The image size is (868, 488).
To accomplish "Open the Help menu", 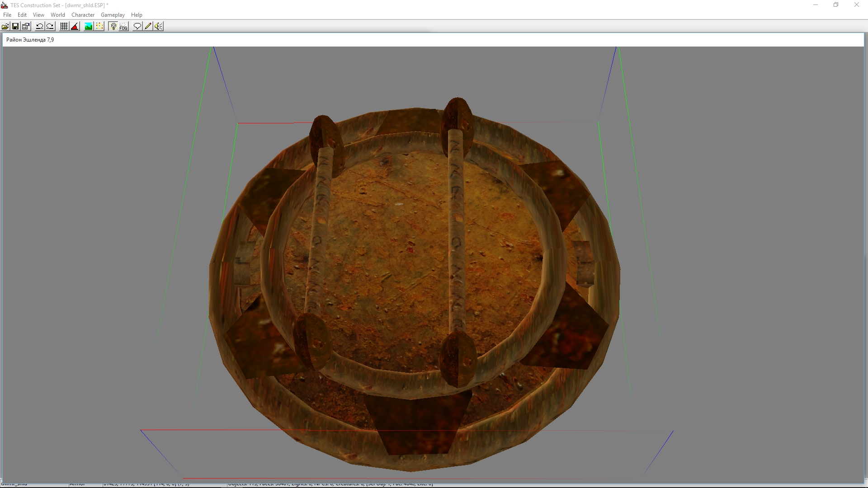I will tap(137, 15).
